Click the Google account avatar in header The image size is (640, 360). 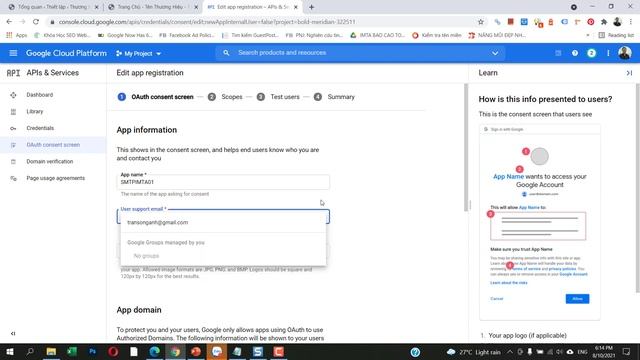(x=624, y=53)
